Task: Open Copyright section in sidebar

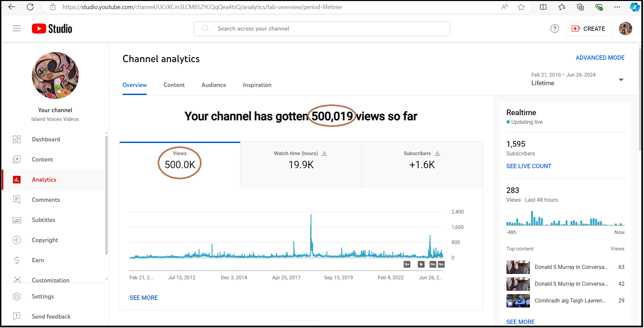Action: tap(45, 240)
